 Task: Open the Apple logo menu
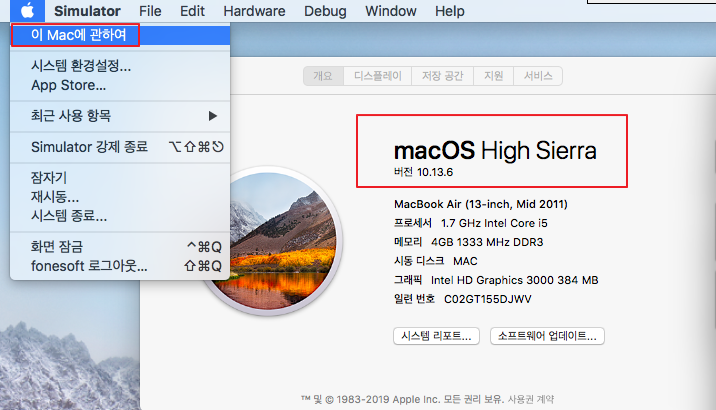[x=27, y=11]
